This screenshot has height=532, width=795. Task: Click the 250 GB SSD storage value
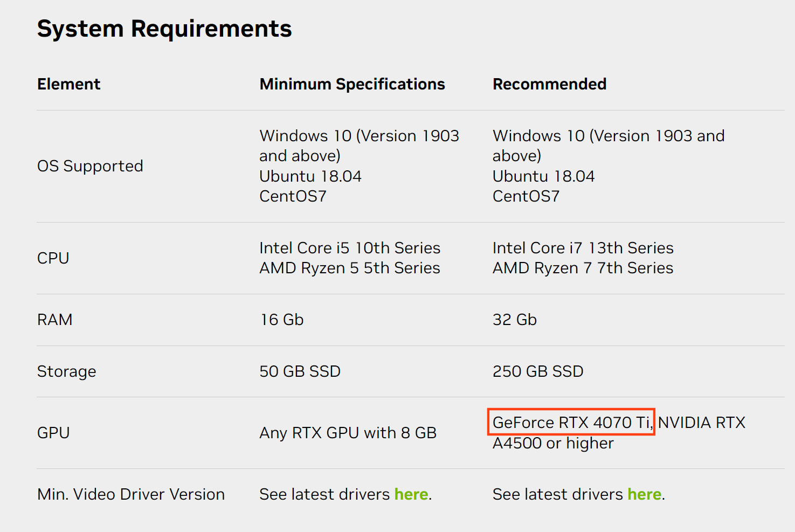click(537, 371)
